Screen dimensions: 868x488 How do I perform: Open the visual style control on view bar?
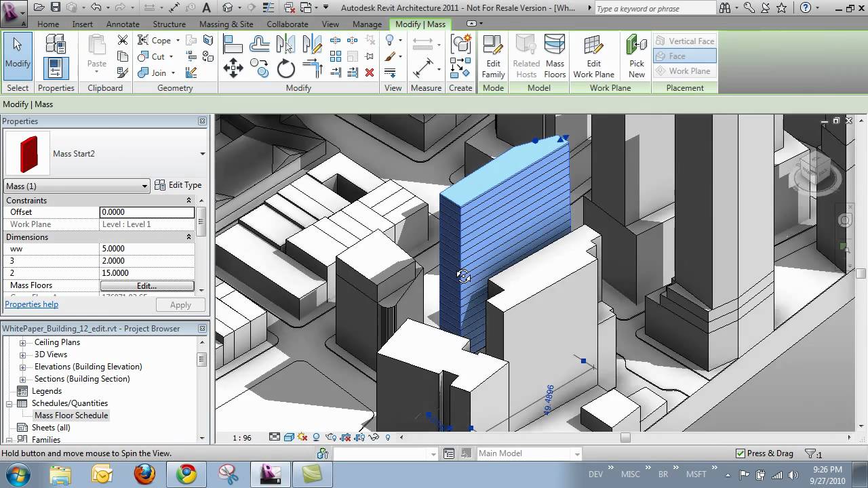[289, 438]
